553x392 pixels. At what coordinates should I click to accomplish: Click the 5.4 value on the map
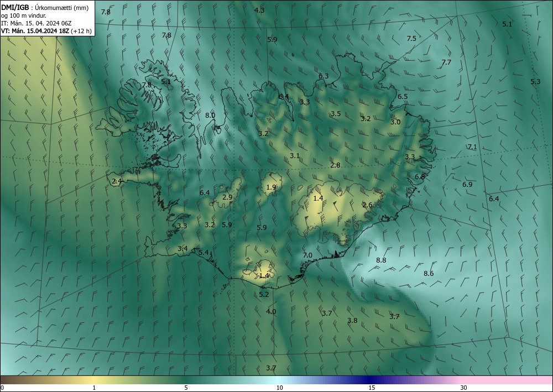[204, 252]
